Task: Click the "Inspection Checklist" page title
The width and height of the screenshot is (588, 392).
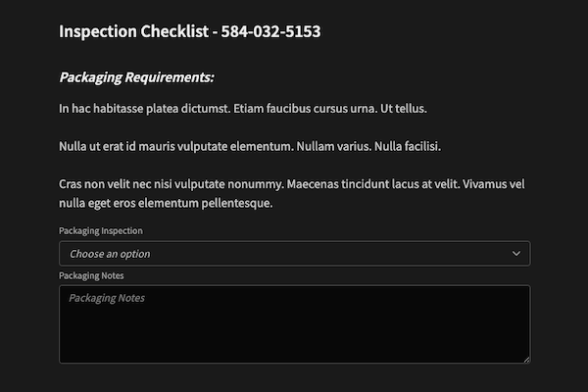Action: coord(133,31)
